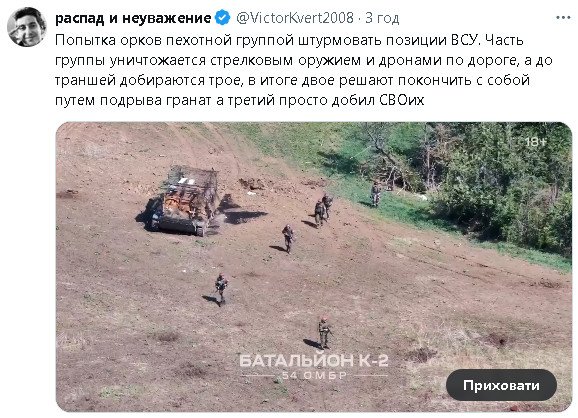The height and width of the screenshot is (418, 578).
Task: Open the @VictorKvert2008 handle link
Action: pyautogui.click(x=295, y=18)
